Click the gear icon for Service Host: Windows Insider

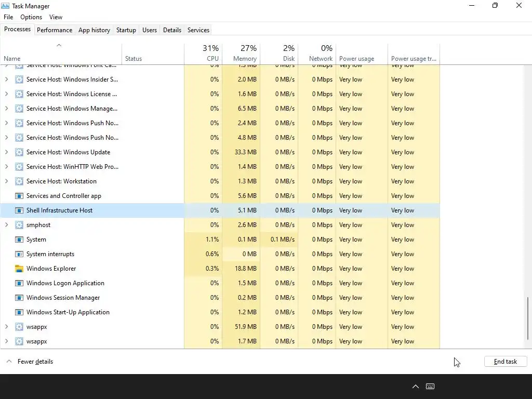tap(19, 79)
